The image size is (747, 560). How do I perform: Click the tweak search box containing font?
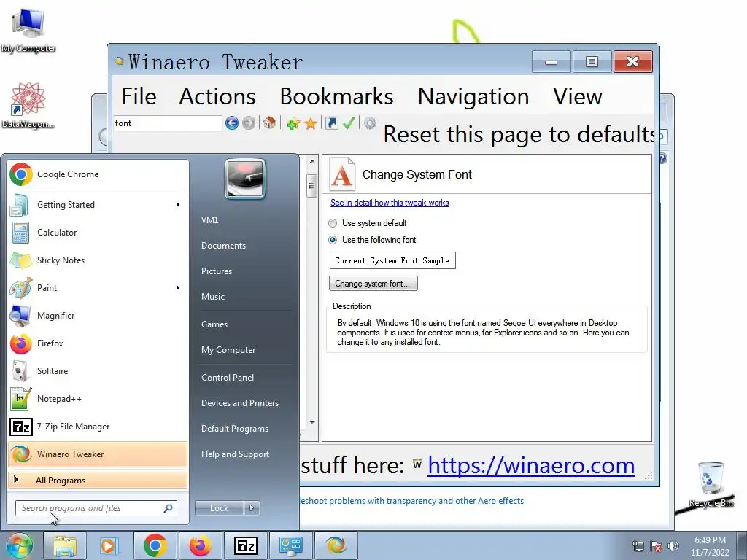click(x=168, y=123)
